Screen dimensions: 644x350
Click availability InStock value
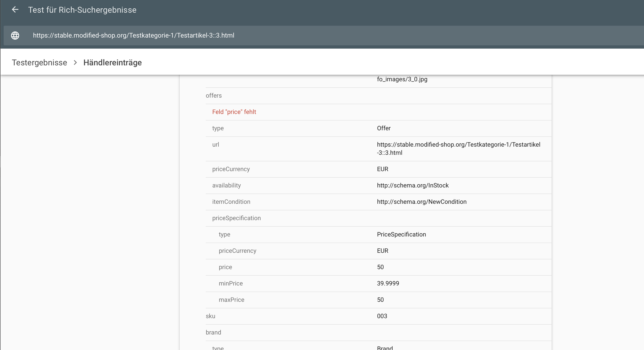(413, 185)
